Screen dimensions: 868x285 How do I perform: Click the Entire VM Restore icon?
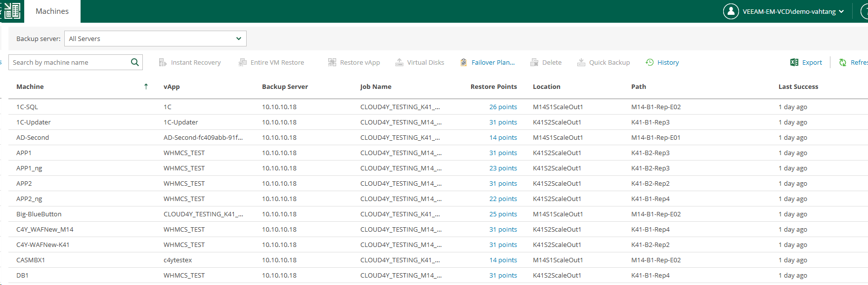(x=243, y=62)
